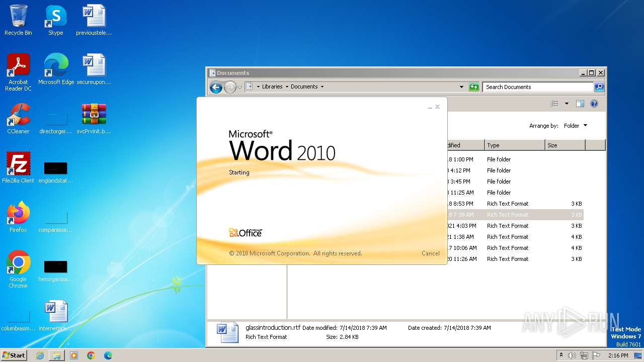Select the internettick Word document icon
The image size is (644, 362).
(x=55, y=315)
